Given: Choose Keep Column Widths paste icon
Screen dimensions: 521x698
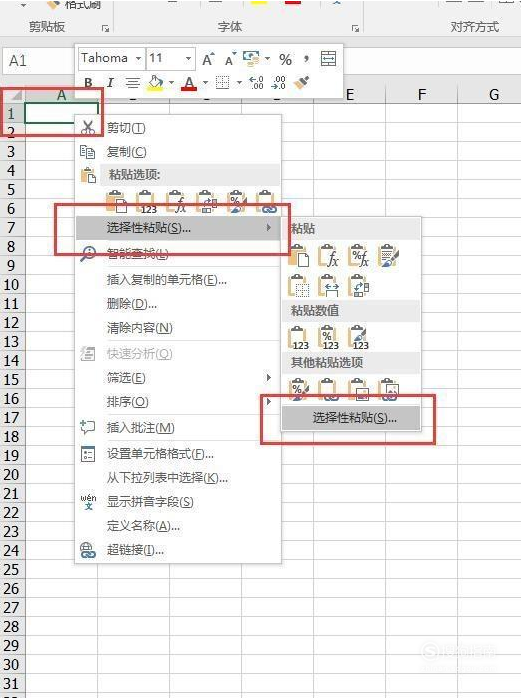Looking at the screenshot, I should [329, 286].
